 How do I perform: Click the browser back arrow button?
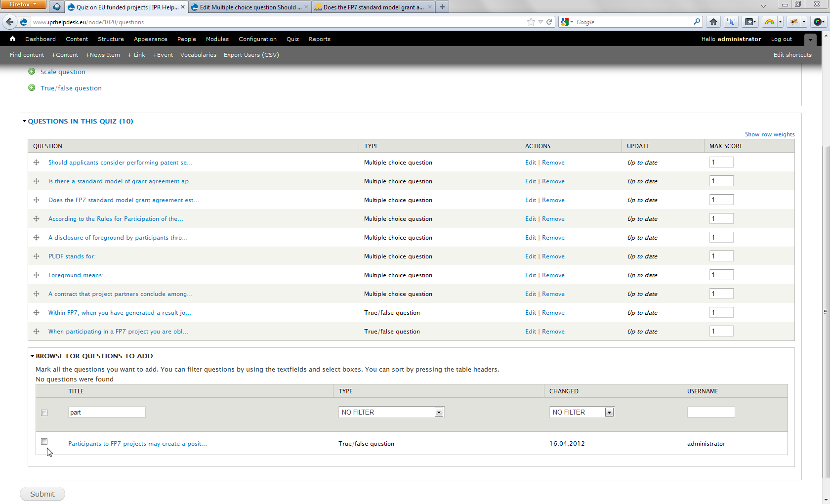coord(10,22)
